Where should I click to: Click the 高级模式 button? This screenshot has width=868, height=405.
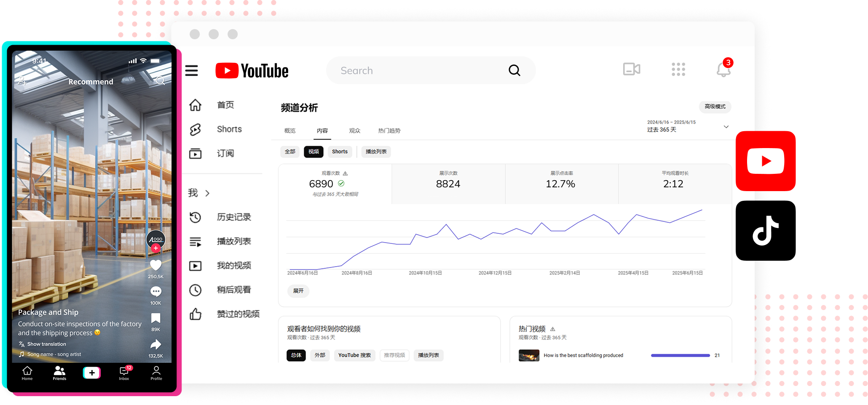click(715, 107)
